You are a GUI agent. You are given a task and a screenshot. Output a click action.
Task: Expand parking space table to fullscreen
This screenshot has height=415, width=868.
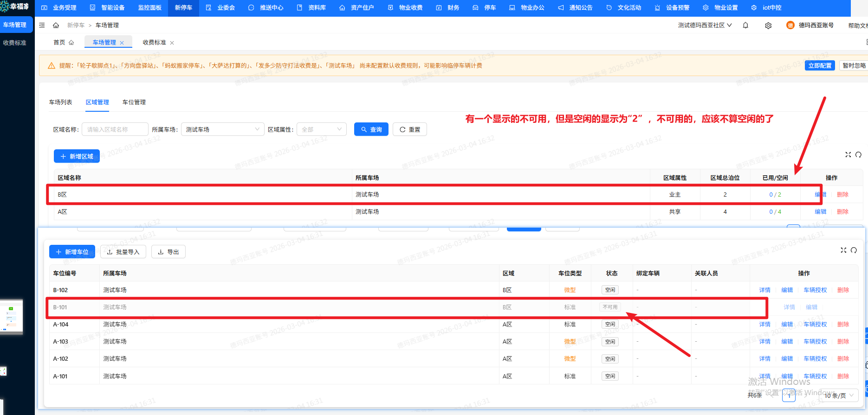coord(843,250)
